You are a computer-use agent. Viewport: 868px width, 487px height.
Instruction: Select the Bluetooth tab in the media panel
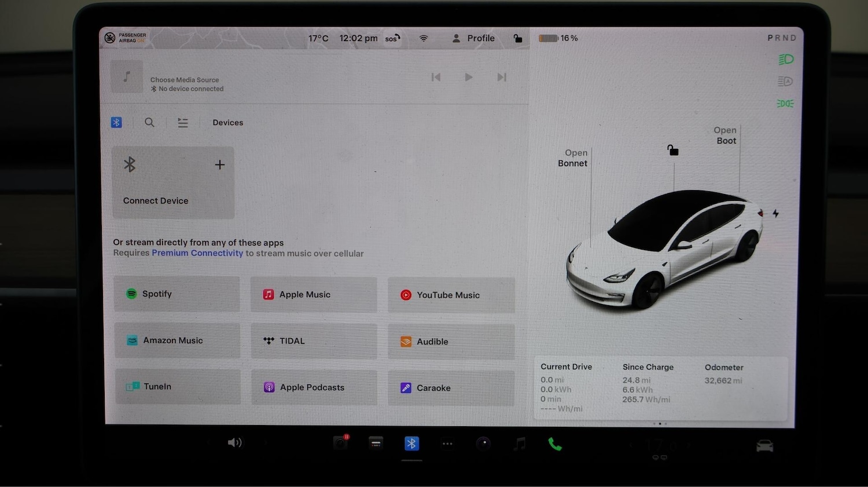[116, 122]
